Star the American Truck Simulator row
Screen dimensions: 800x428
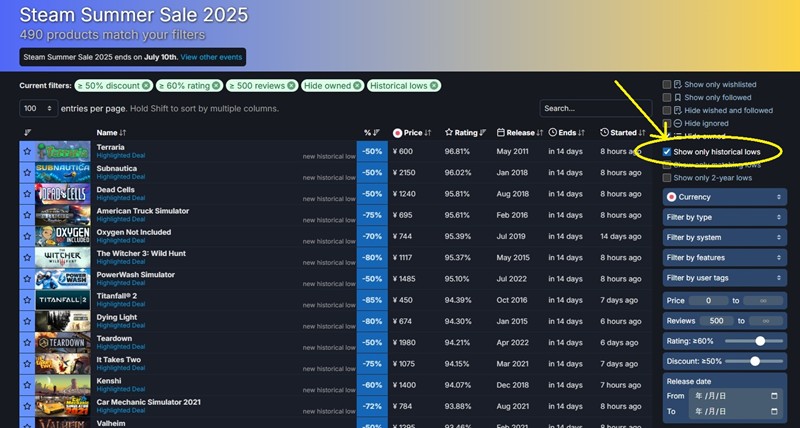pyautogui.click(x=27, y=215)
